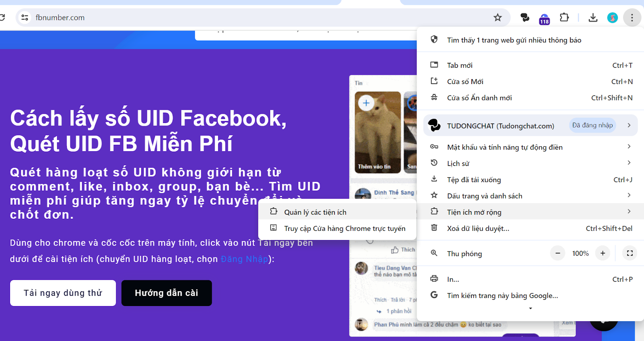Select 'Tiện ích mở rộng' menu entry
Viewport: 644px width, 341px height.
[x=530, y=212]
